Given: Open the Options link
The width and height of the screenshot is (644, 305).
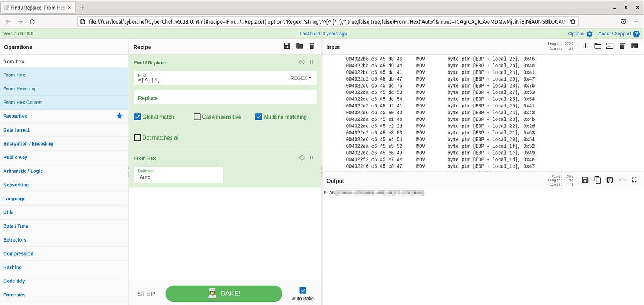Looking at the screenshot, I should [576, 34].
